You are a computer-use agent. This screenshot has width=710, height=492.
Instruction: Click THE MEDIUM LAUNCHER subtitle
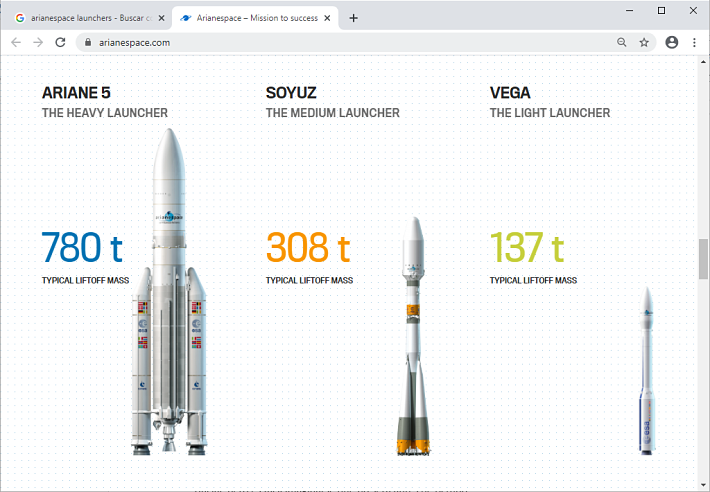tap(333, 113)
